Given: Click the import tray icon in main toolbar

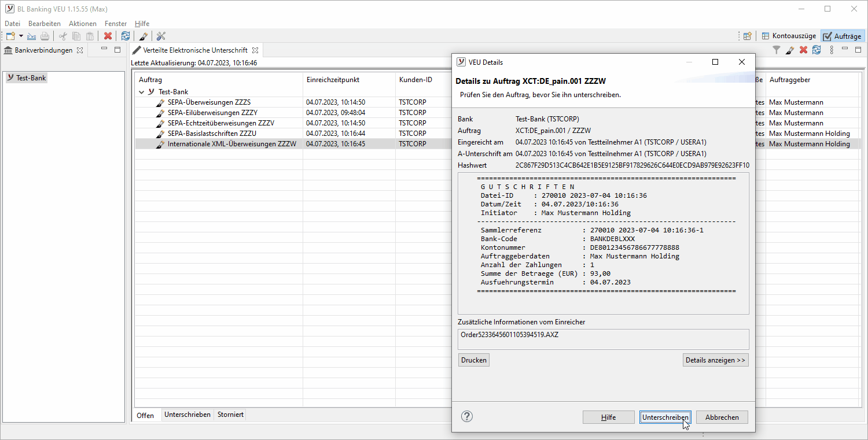Looking at the screenshot, I should [31, 36].
